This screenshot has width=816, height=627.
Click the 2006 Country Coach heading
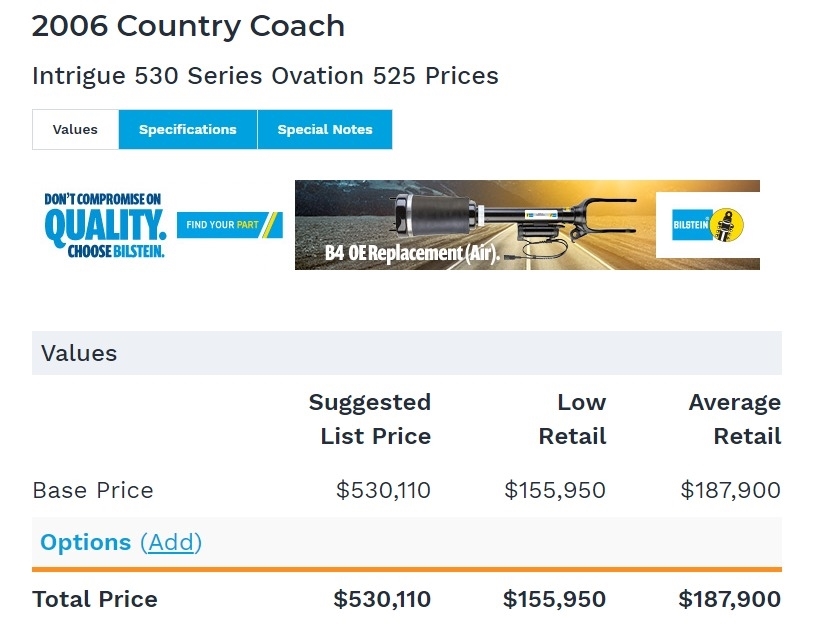(x=188, y=26)
